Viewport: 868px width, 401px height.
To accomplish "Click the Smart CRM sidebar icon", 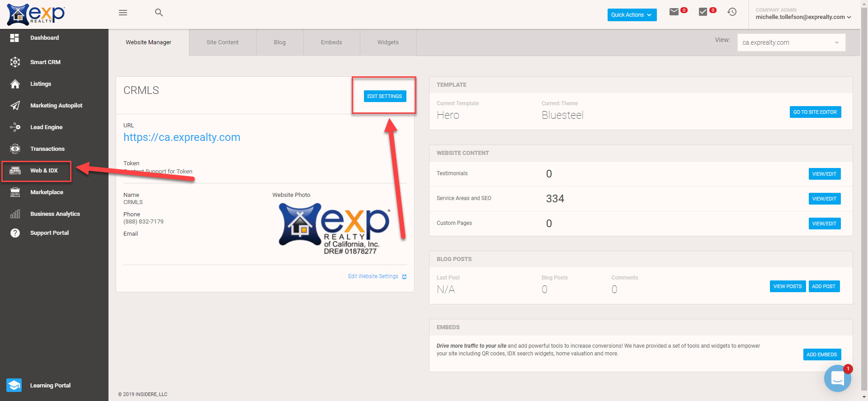I will tap(15, 62).
